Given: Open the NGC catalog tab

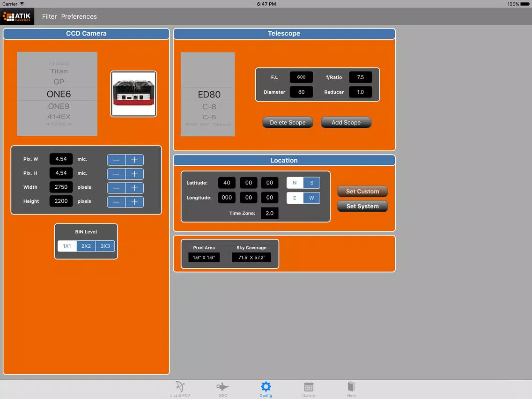Looking at the screenshot, I should point(223,389).
